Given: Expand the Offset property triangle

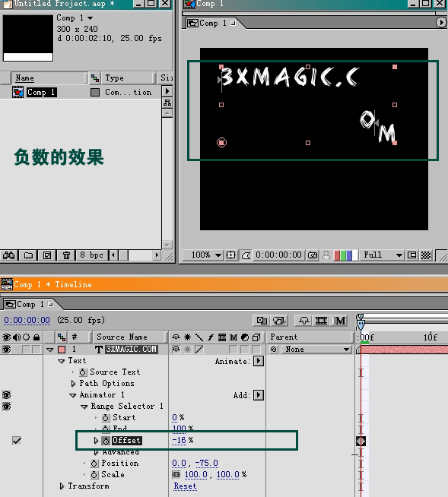Looking at the screenshot, I should 96,441.
